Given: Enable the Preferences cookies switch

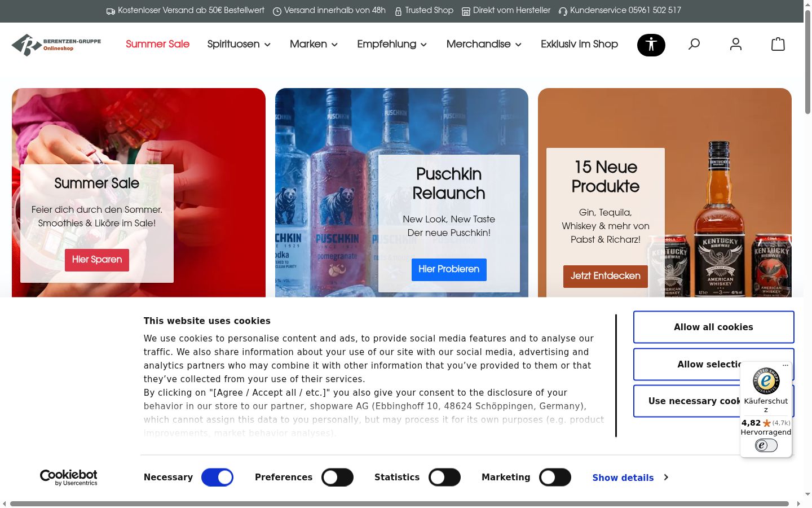Looking at the screenshot, I should click(x=337, y=478).
